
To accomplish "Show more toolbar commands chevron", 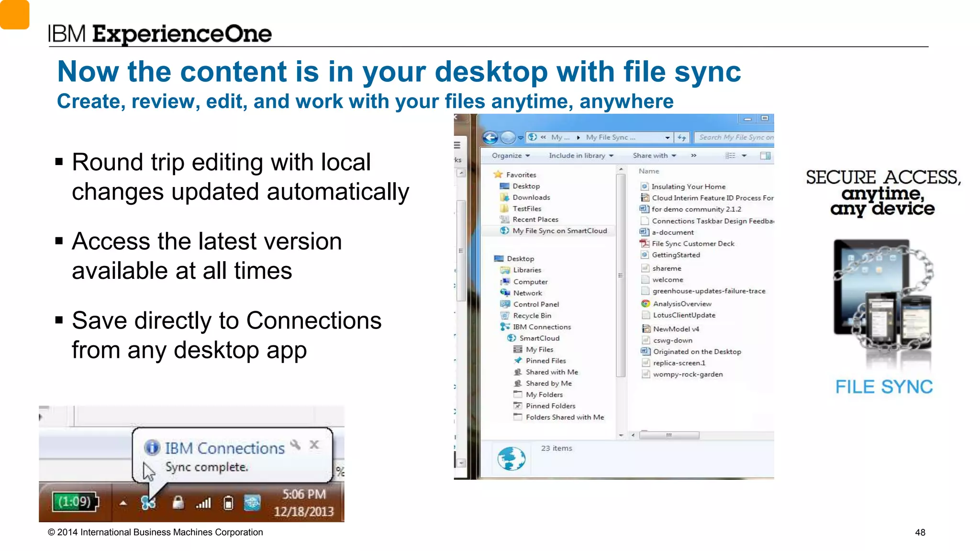I will click(693, 155).
